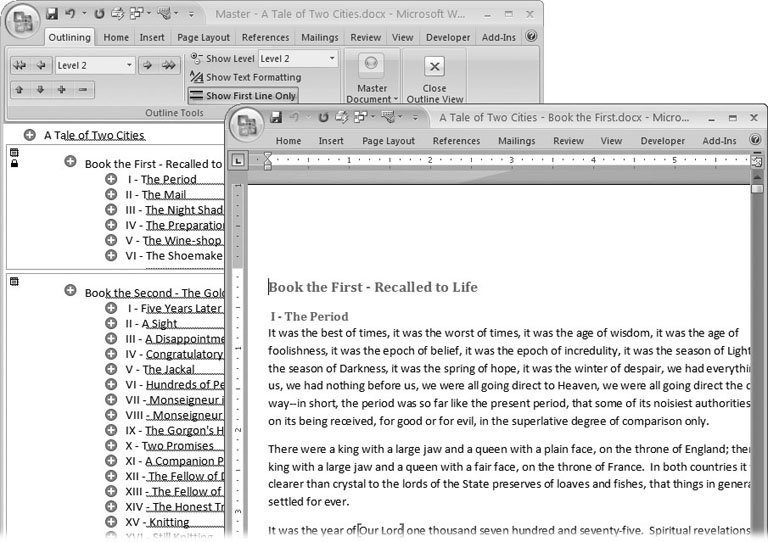
Task: Open Page Layout tab in Book the First window
Action: pyautogui.click(x=387, y=141)
